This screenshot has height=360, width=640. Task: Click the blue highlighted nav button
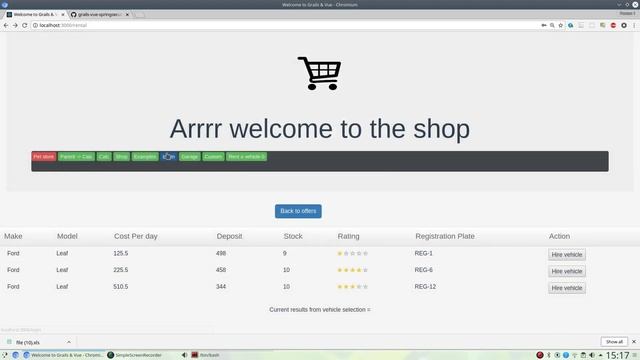tap(169, 157)
